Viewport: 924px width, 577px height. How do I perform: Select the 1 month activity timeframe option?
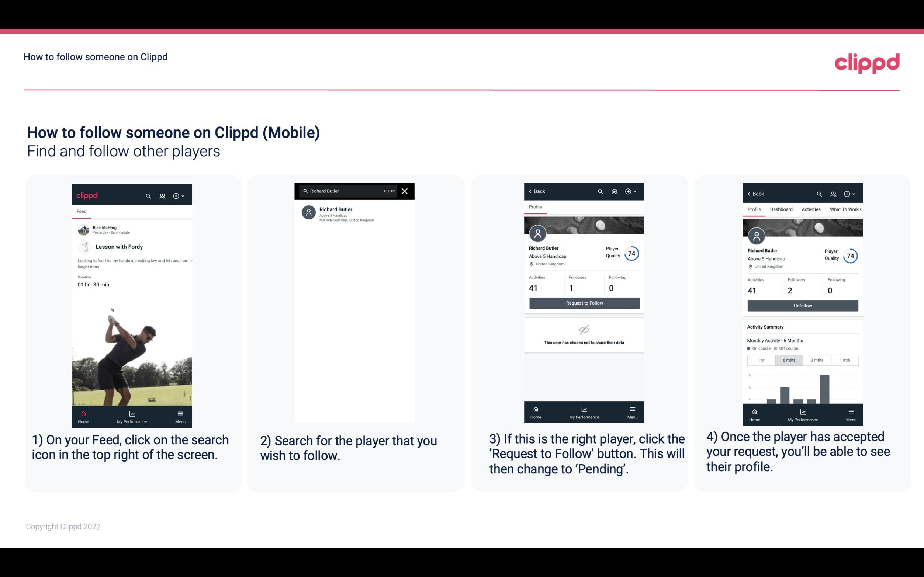844,359
